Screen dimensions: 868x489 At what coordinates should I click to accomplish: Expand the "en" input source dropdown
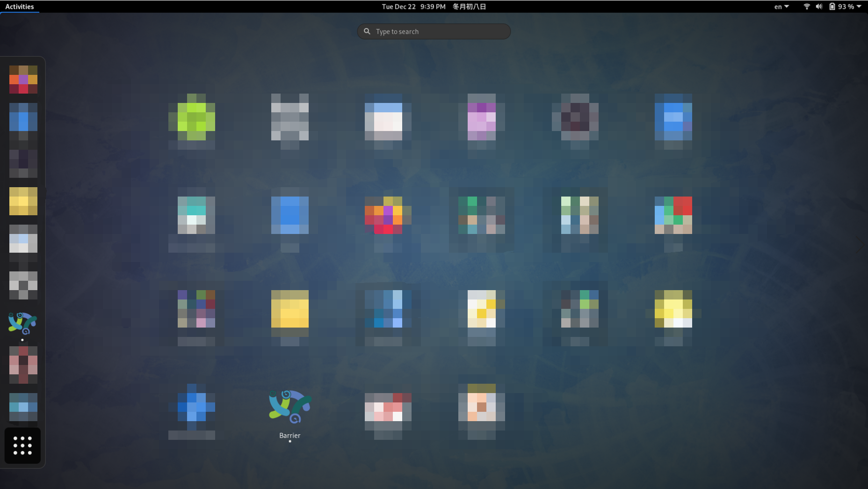tap(781, 7)
